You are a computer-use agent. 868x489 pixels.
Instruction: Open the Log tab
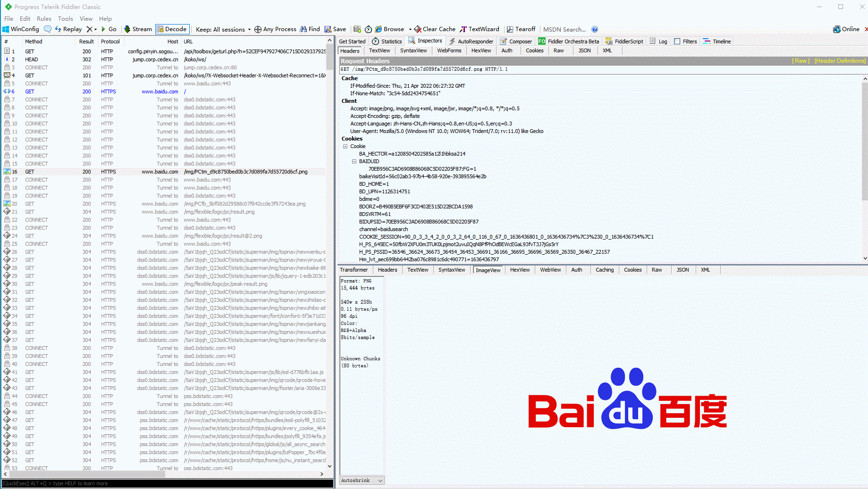coord(658,41)
